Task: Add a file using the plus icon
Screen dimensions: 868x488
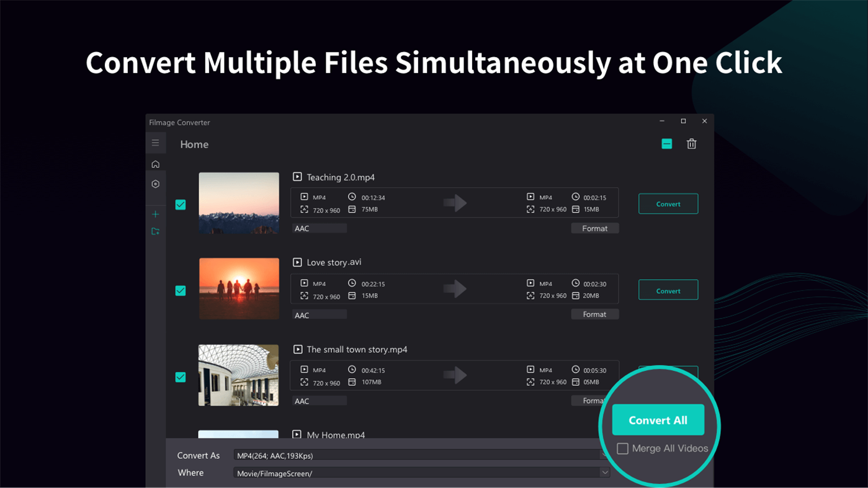Action: coord(156,215)
